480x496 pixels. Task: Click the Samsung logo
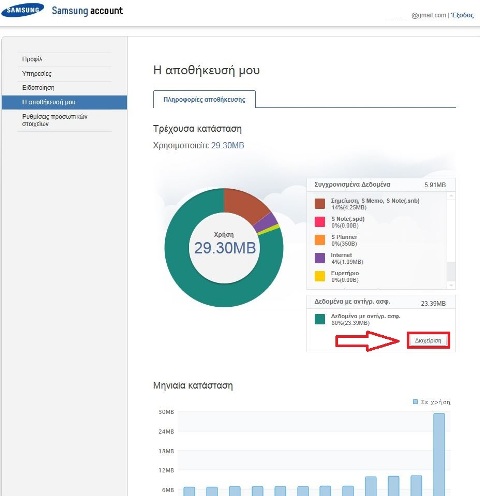[22, 10]
